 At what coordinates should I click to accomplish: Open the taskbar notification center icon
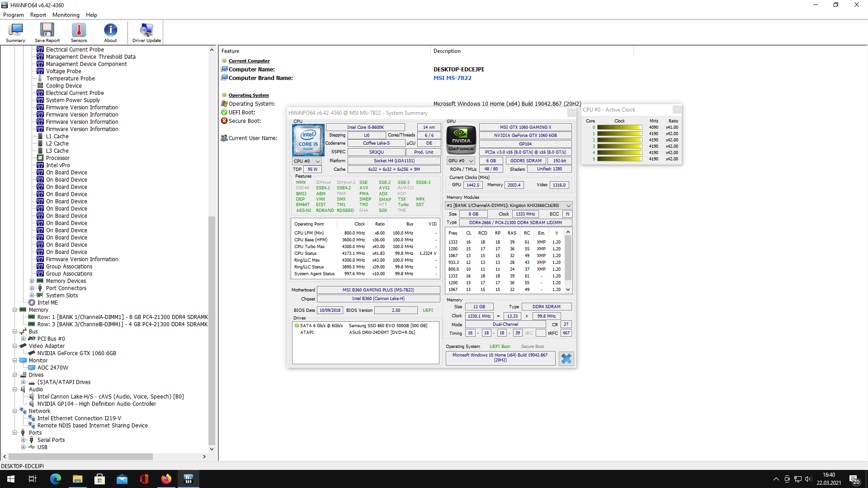(x=854, y=479)
